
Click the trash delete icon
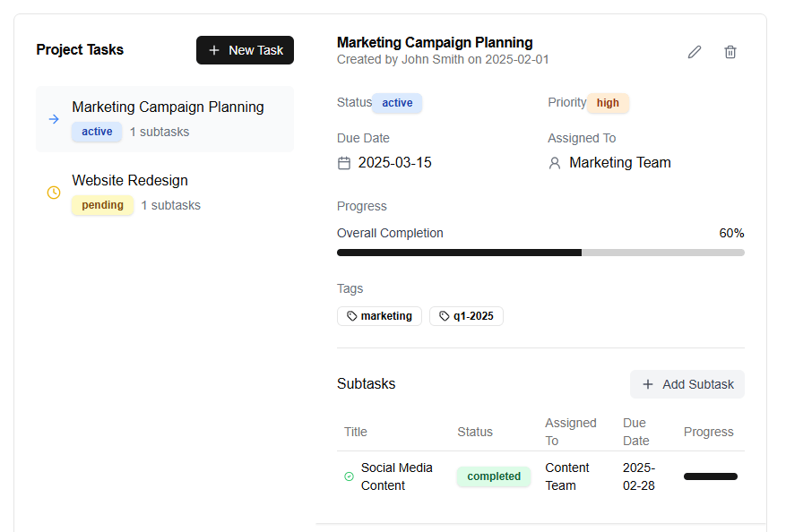pos(730,52)
